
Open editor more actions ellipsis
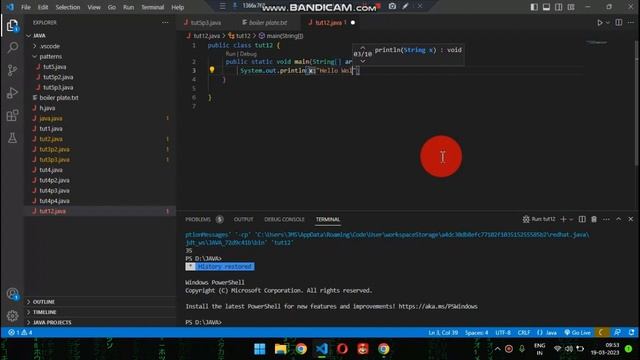click(x=631, y=22)
